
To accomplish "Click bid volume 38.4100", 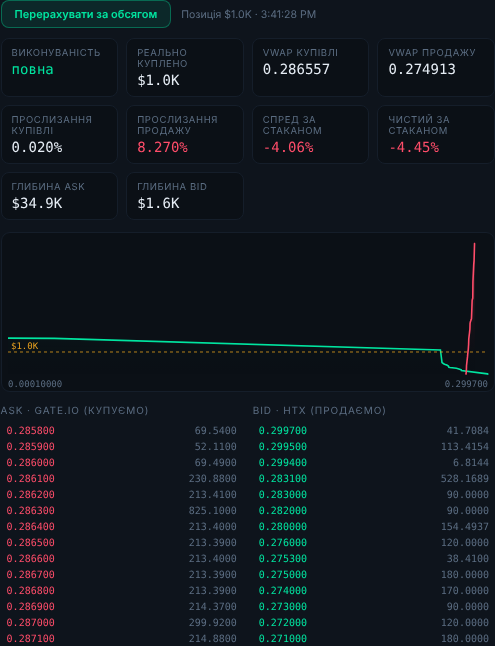I will pyautogui.click(x=468, y=559).
